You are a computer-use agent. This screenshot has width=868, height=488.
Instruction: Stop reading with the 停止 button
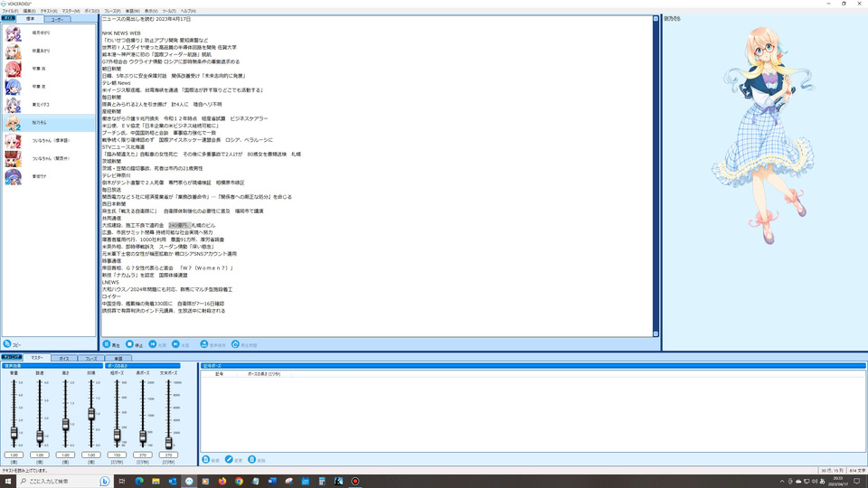tap(134, 344)
